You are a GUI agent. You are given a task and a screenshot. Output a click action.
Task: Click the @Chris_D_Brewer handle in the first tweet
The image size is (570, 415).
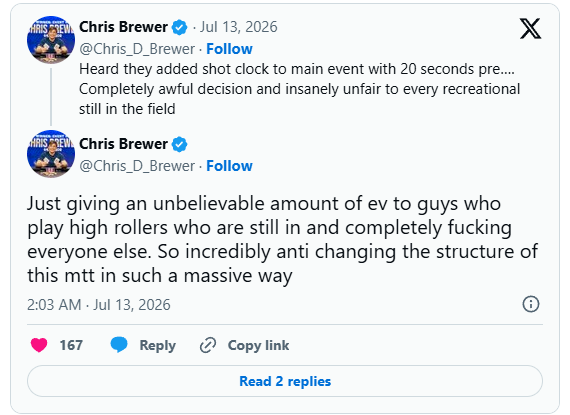coord(137,49)
